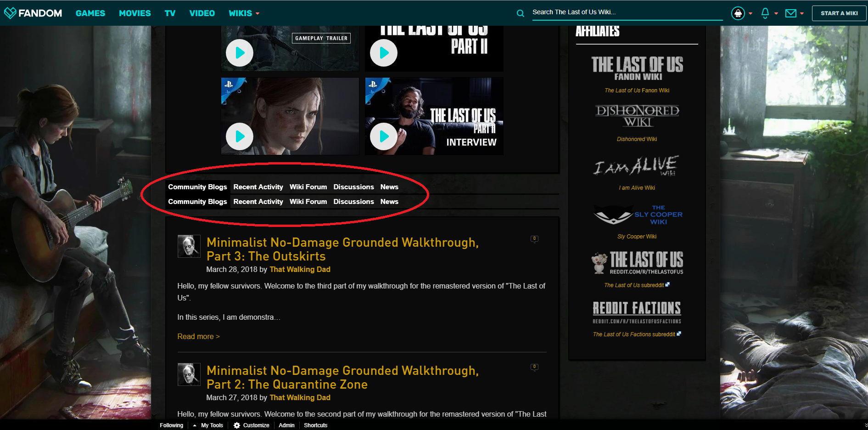The width and height of the screenshot is (868, 430).
Task: Click the START A WIKI button
Action: (x=839, y=13)
